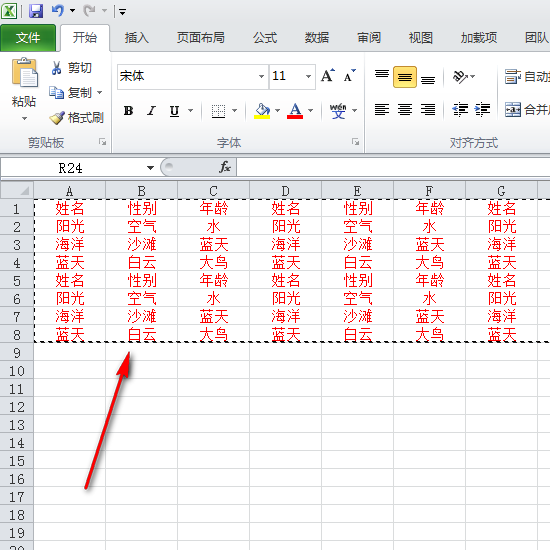Image resolution: width=550 pixels, height=550 pixels.
Task: Open the 页面布局 tab
Action: point(201,38)
